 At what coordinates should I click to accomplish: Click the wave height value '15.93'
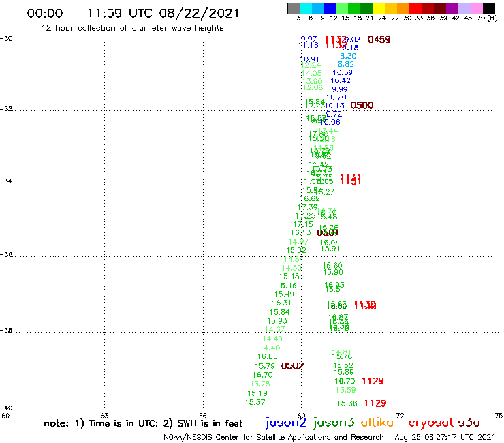[277, 321]
